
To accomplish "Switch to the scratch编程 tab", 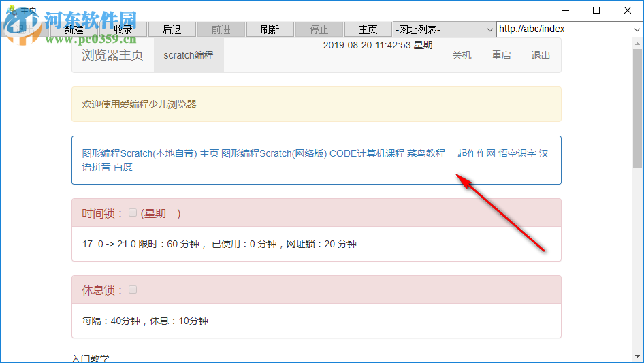I will 189,55.
